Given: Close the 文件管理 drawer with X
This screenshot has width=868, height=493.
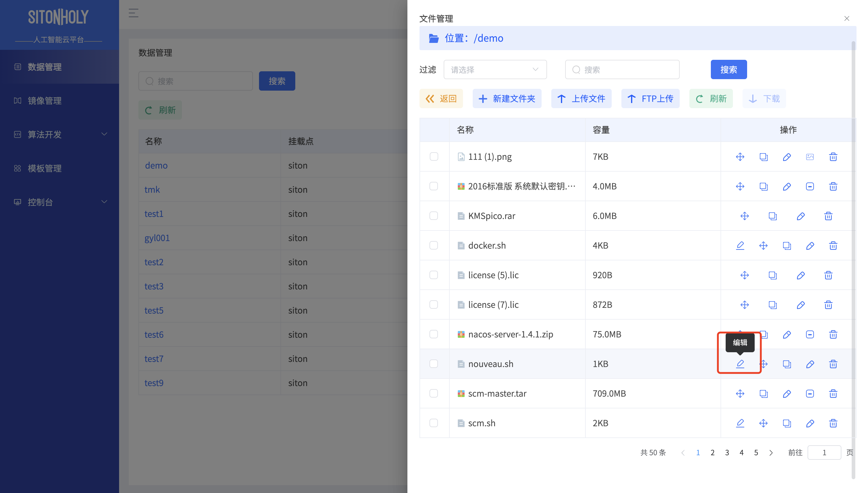Looking at the screenshot, I should tap(847, 18).
